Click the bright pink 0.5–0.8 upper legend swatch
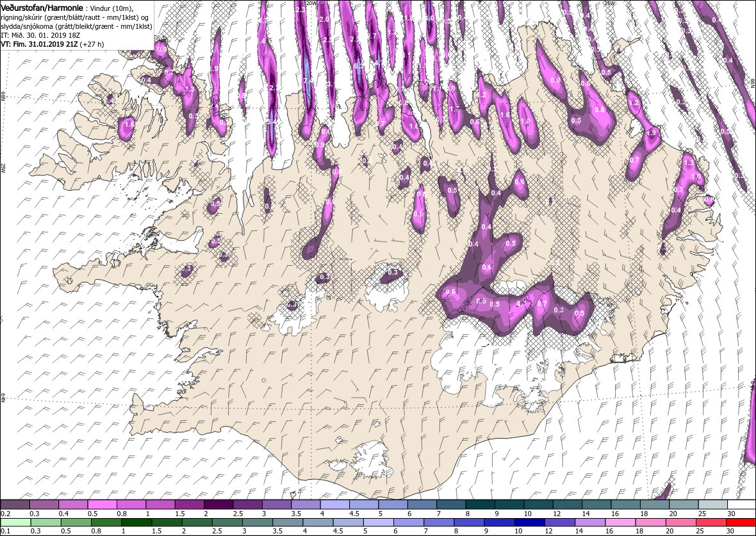The width and height of the screenshot is (756, 536). [x=103, y=505]
